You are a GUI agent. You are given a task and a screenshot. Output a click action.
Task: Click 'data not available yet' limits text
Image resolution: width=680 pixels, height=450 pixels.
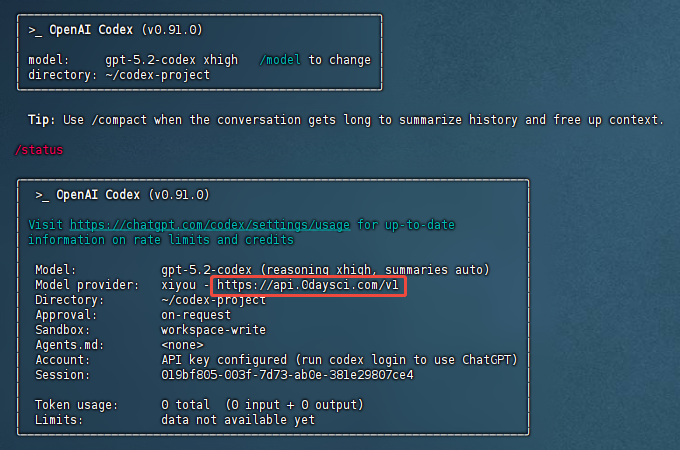238,420
